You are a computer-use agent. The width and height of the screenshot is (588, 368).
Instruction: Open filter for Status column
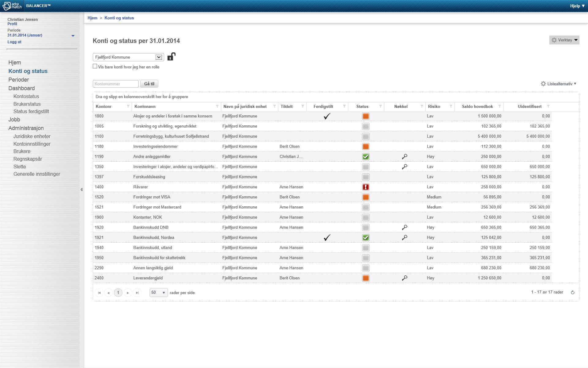pyautogui.click(x=380, y=106)
